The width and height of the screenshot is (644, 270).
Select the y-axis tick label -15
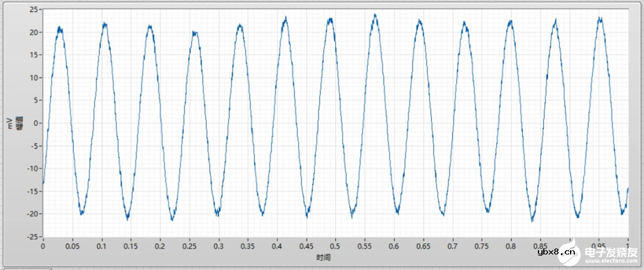(x=32, y=191)
